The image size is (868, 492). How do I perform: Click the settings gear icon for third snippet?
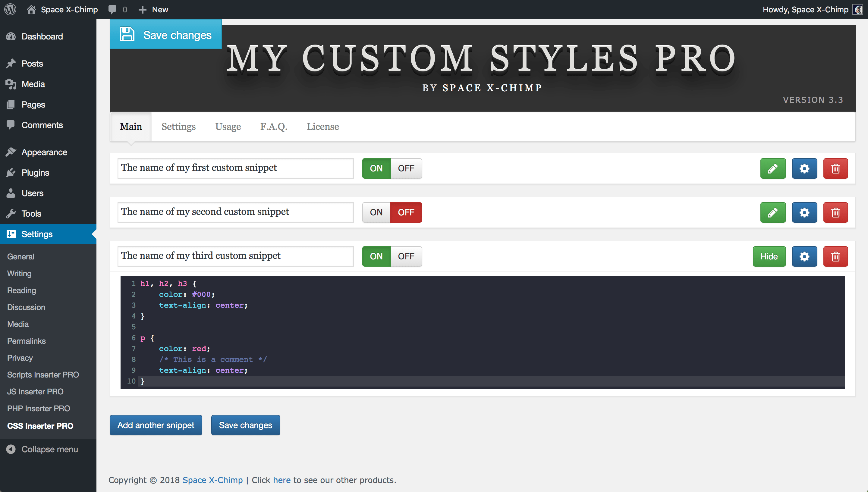pyautogui.click(x=804, y=256)
